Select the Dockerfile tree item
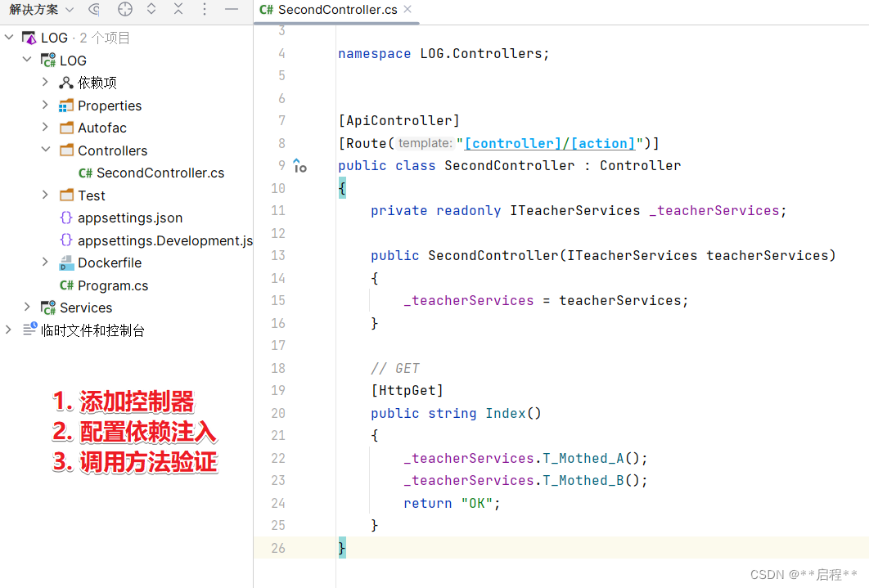Image resolution: width=869 pixels, height=588 pixels. pos(110,263)
